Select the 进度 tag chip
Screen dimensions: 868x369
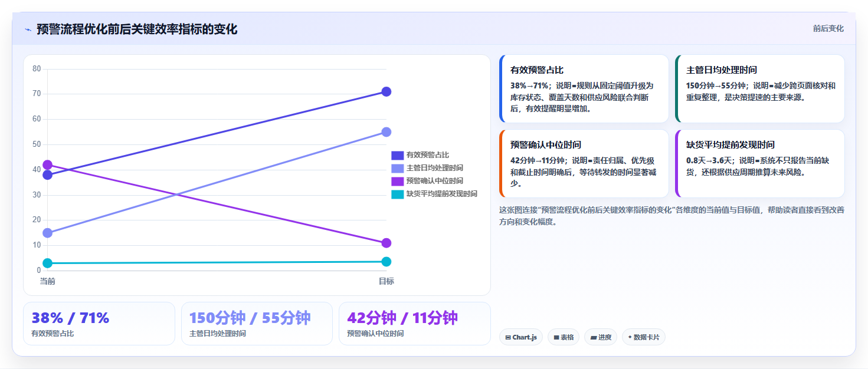coord(601,337)
